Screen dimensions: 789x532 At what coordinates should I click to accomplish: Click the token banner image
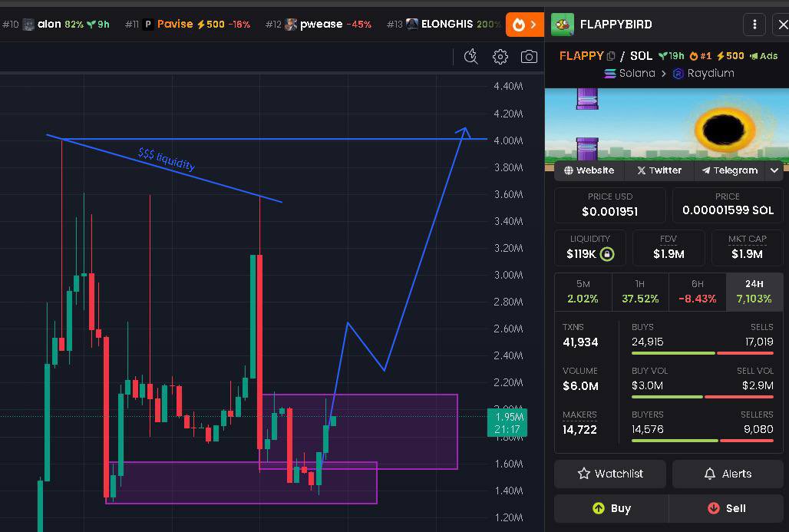click(667, 124)
